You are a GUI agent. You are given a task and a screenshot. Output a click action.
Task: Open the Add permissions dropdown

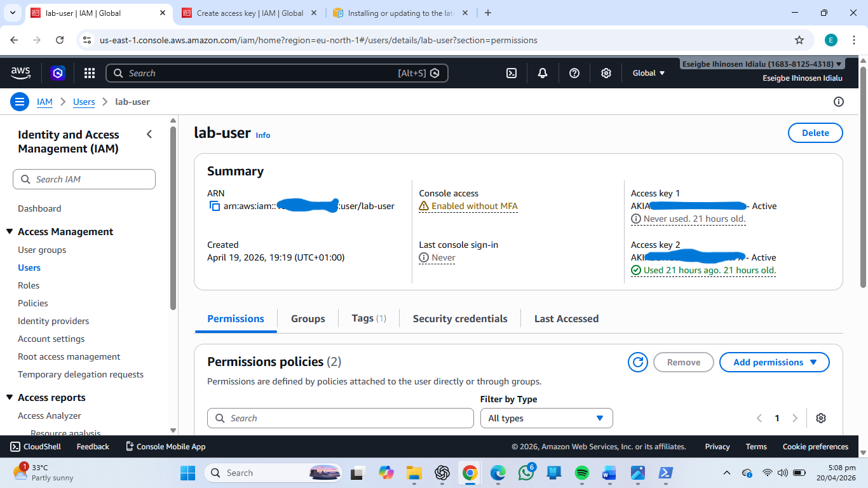click(775, 362)
